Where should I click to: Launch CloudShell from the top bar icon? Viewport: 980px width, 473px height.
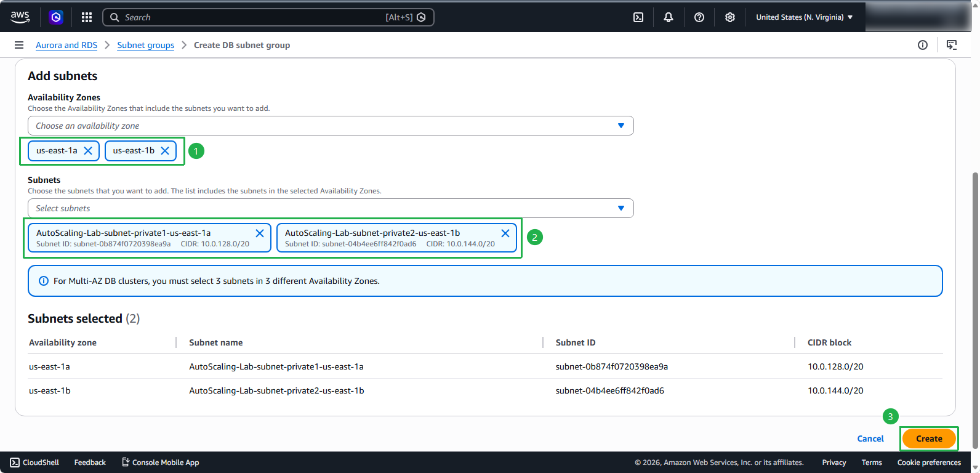point(638,17)
